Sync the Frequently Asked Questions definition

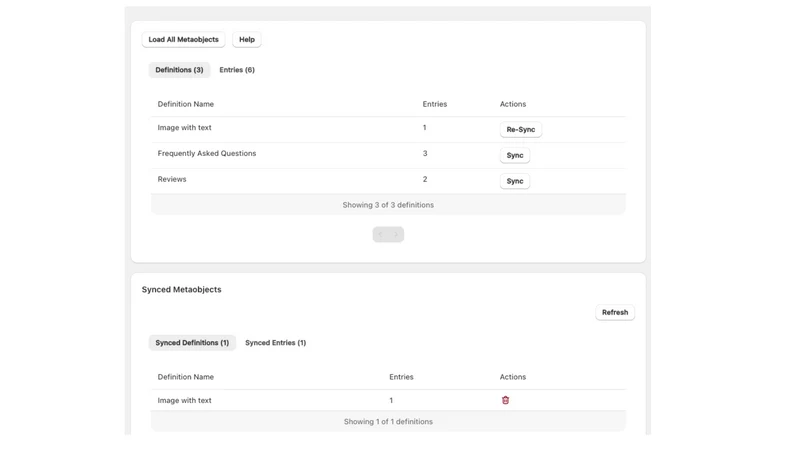click(515, 155)
